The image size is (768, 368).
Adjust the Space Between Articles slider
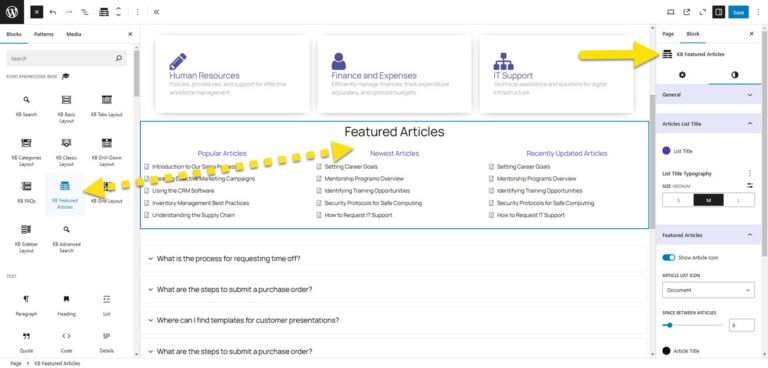693,325
